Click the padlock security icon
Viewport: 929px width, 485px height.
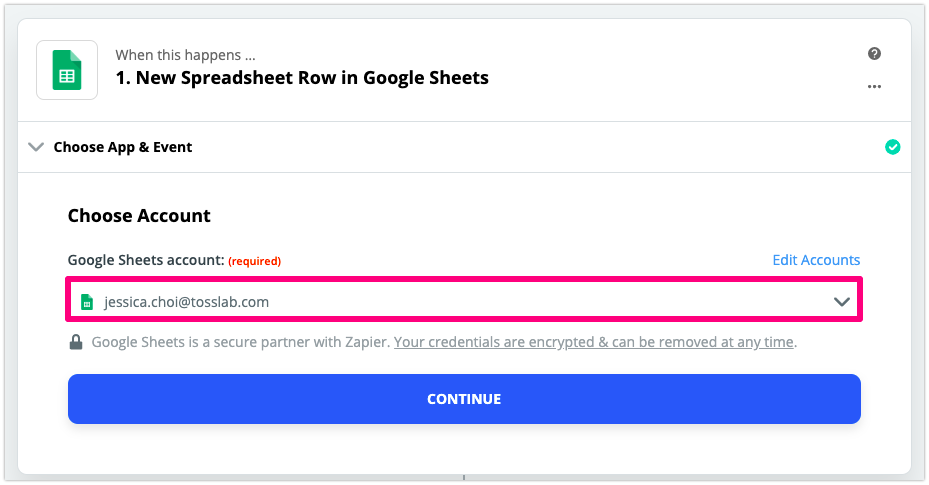pyautogui.click(x=76, y=342)
